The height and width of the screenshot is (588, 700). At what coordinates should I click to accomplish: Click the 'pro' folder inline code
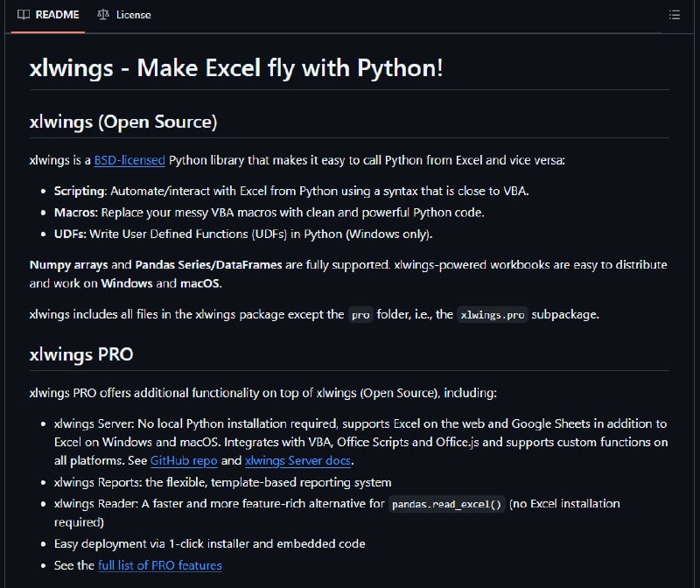[x=360, y=315]
